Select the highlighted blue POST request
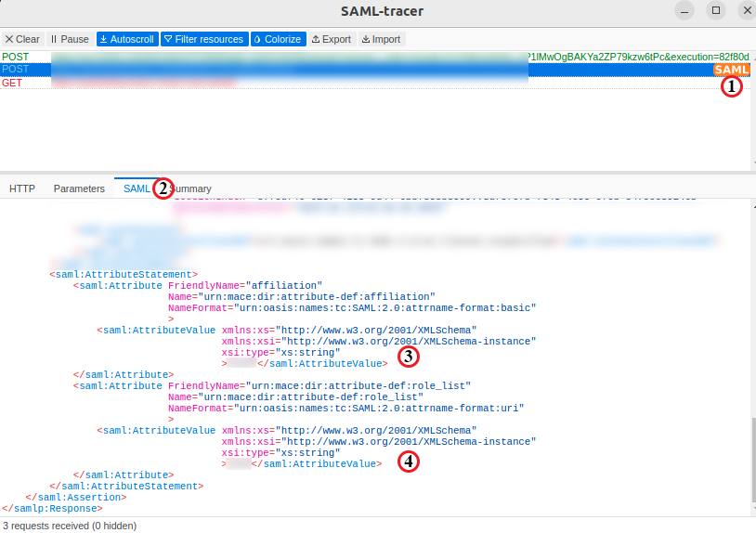The height and width of the screenshot is (533, 756). tap(279, 70)
